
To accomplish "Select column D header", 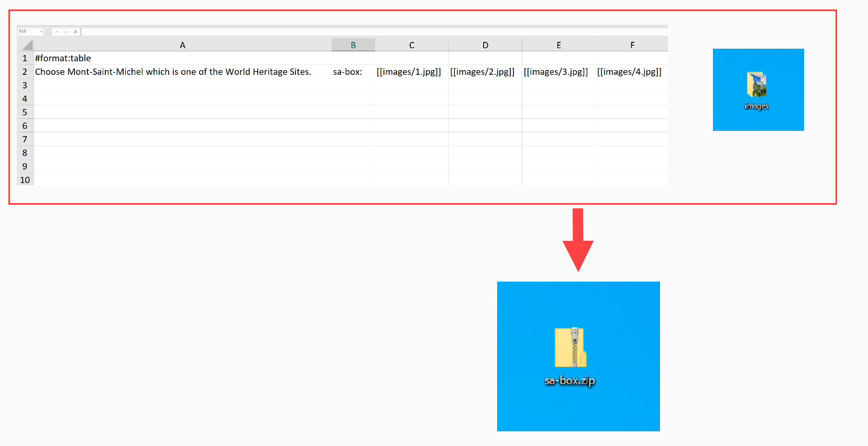I will point(485,45).
